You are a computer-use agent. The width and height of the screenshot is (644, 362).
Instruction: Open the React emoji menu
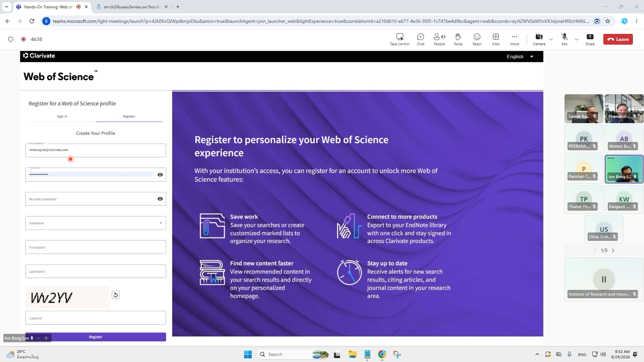pos(477,39)
